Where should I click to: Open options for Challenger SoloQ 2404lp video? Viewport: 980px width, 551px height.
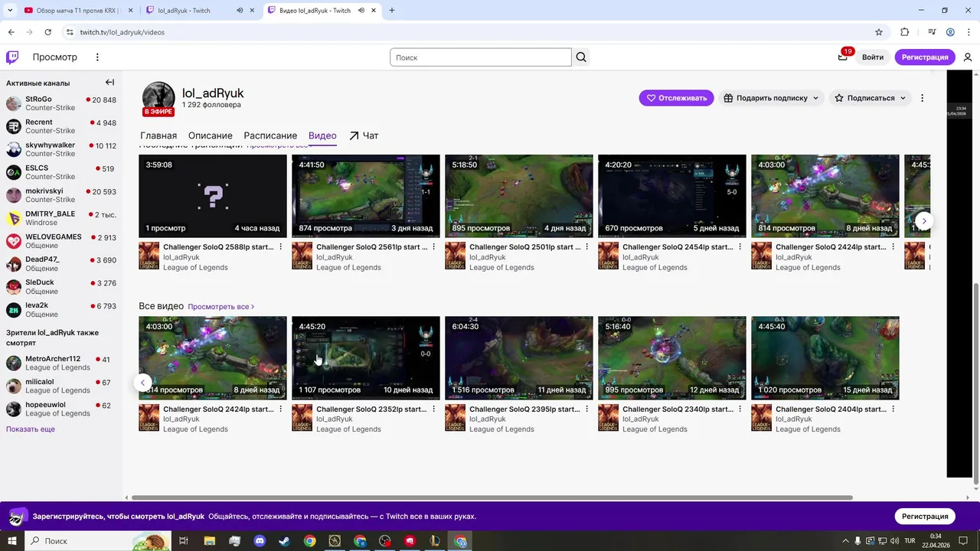click(x=893, y=409)
